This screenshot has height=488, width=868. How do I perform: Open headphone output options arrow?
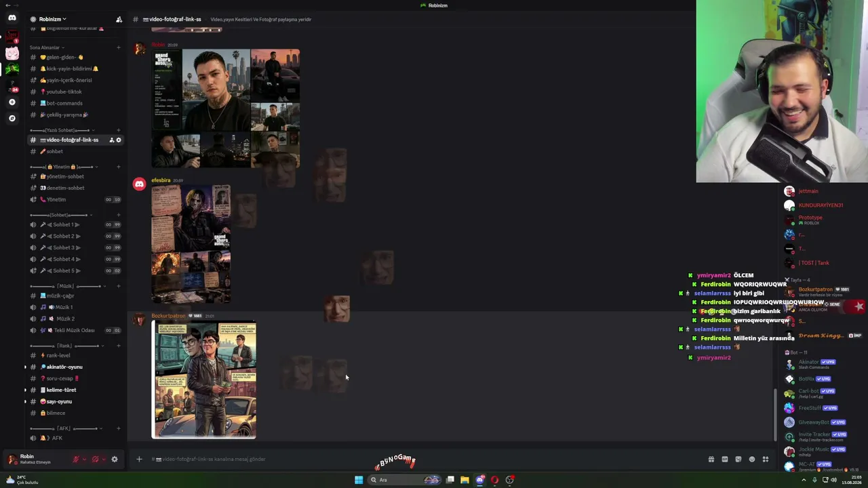pyautogui.click(x=103, y=460)
